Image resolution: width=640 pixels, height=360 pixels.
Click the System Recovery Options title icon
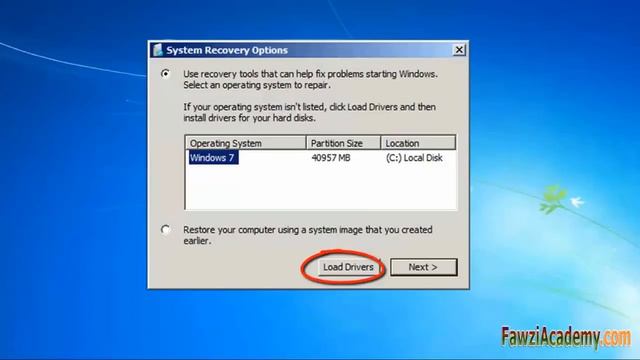pos(158,50)
